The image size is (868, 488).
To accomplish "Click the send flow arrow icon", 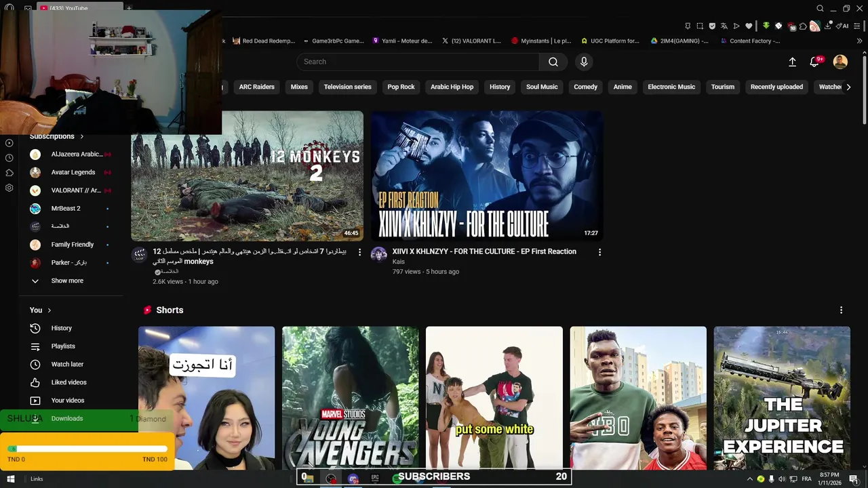I will click(x=736, y=26).
